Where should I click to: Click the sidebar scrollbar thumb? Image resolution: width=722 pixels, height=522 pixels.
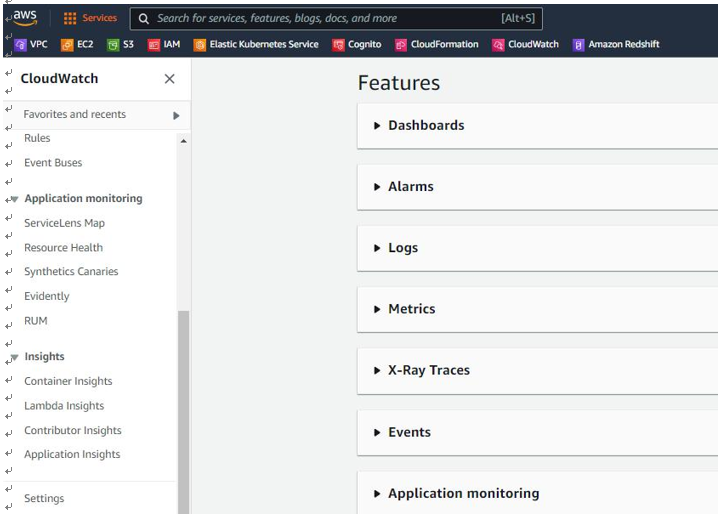(184, 412)
